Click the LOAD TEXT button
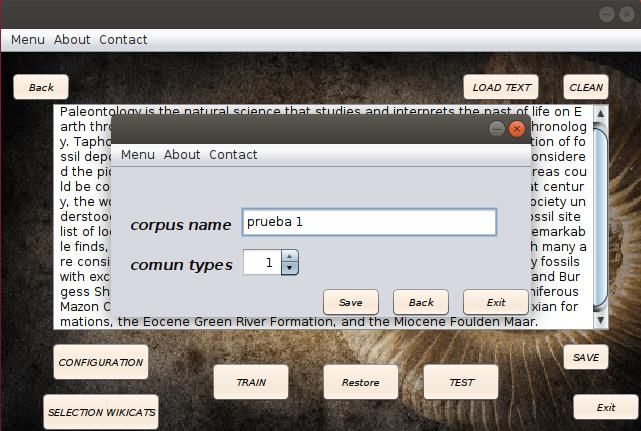 501,87
